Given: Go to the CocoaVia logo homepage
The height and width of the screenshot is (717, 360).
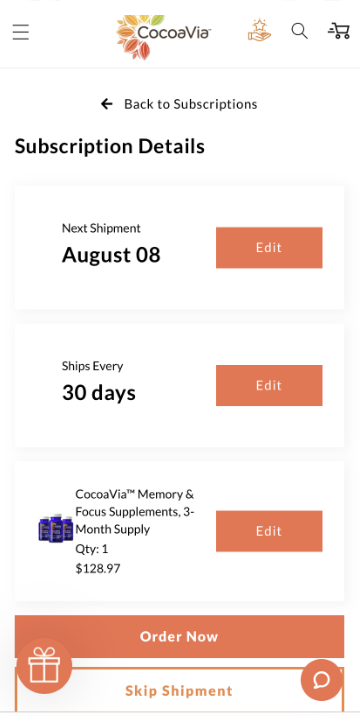Looking at the screenshot, I should point(163,37).
